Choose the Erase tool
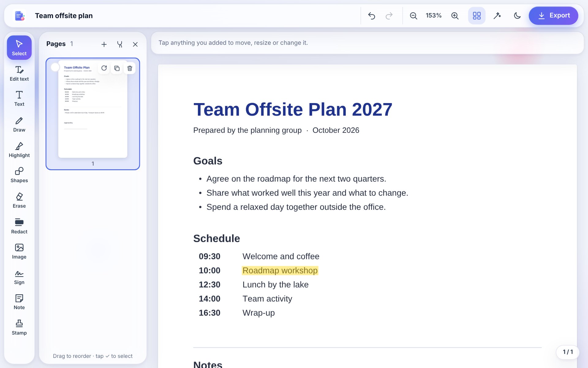 click(x=19, y=200)
